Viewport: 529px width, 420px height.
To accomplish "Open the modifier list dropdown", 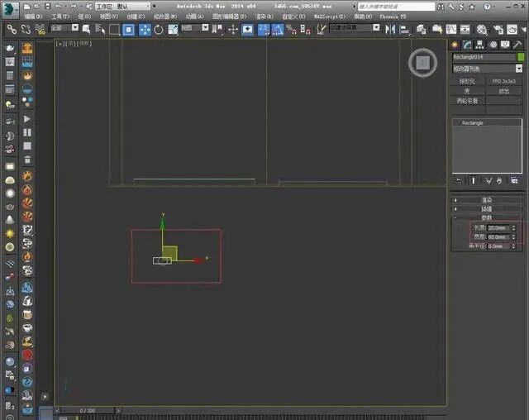I will [487, 69].
